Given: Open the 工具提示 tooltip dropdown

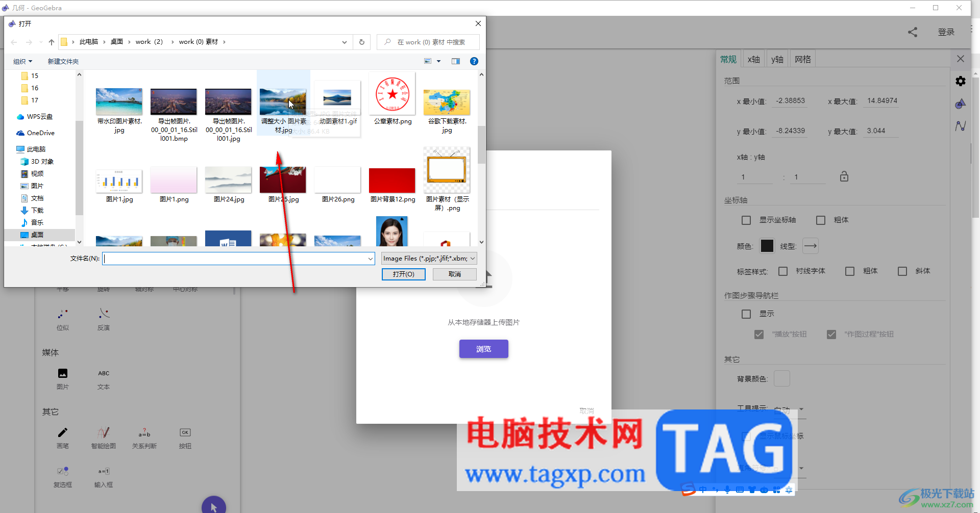Looking at the screenshot, I should 789,409.
